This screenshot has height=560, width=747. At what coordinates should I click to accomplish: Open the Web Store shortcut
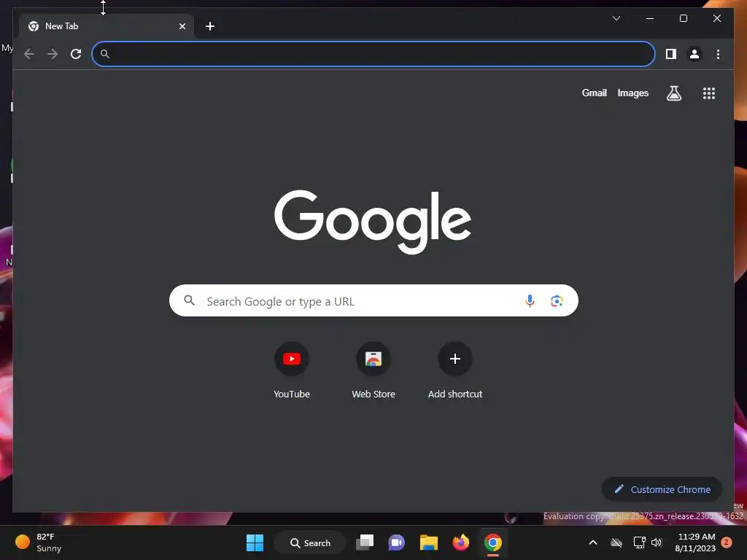[373, 359]
